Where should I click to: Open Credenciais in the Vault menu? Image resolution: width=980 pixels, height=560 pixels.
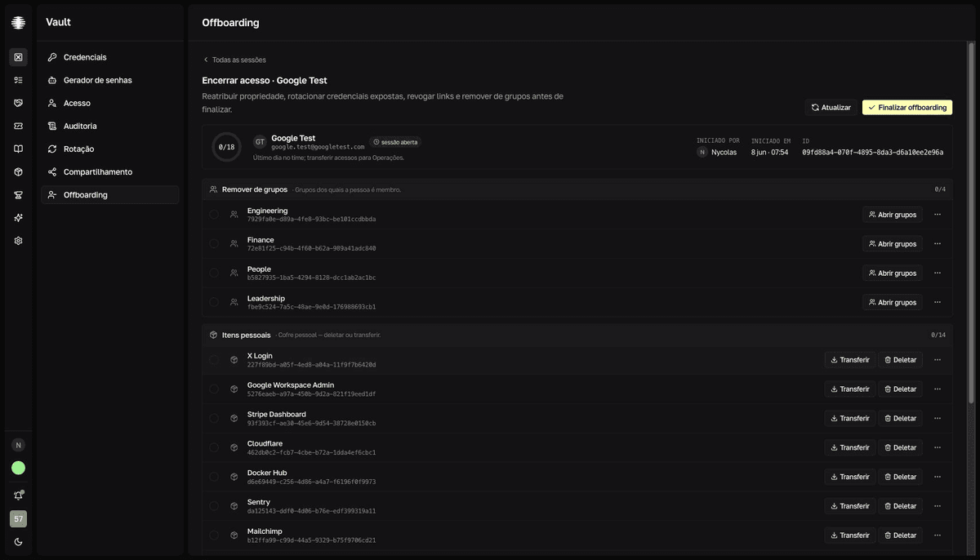point(110,57)
